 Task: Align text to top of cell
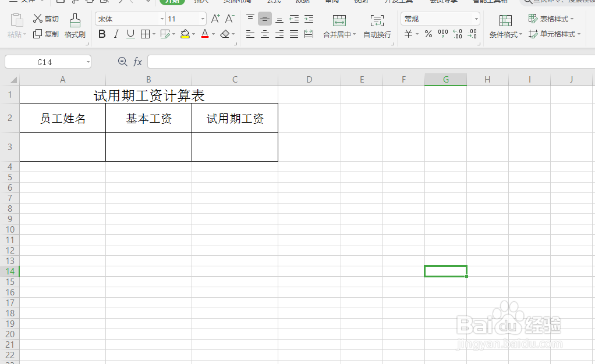click(250, 19)
